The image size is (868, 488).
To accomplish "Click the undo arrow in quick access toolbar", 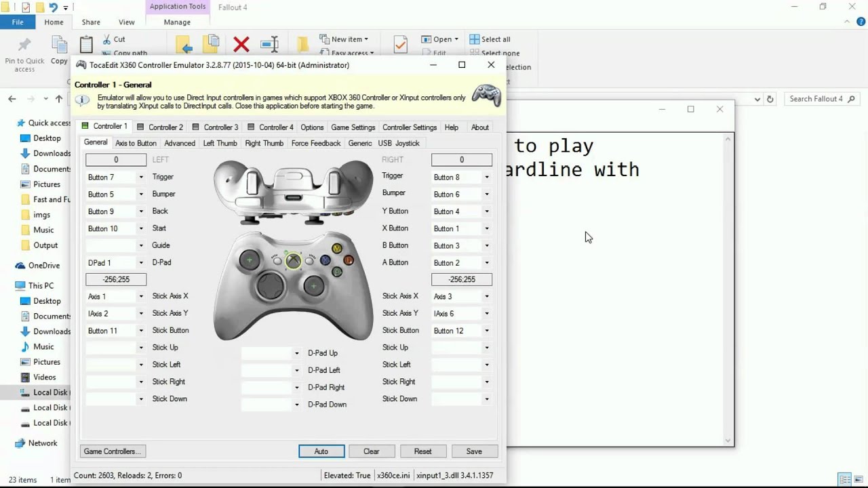I will 53,7.
